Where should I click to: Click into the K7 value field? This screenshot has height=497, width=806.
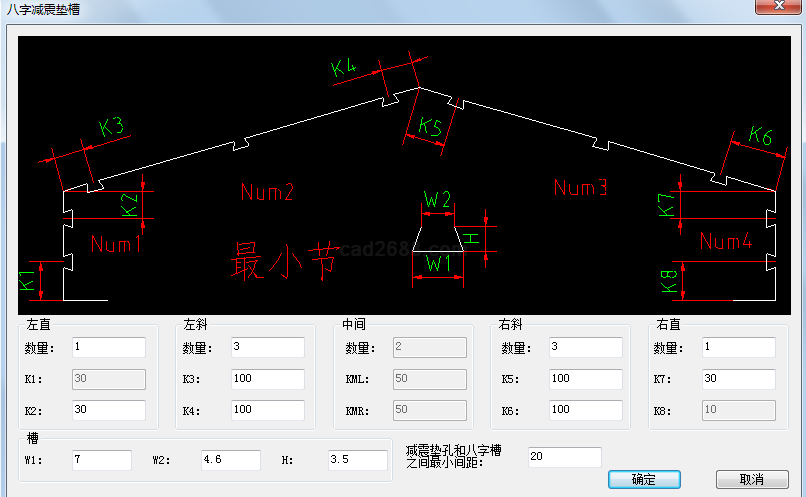tap(738, 379)
